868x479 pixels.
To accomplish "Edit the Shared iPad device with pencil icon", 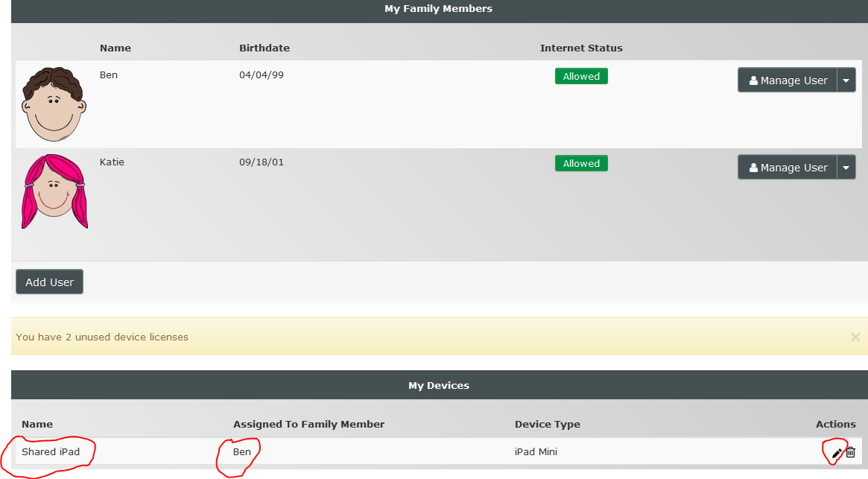I will click(x=837, y=453).
